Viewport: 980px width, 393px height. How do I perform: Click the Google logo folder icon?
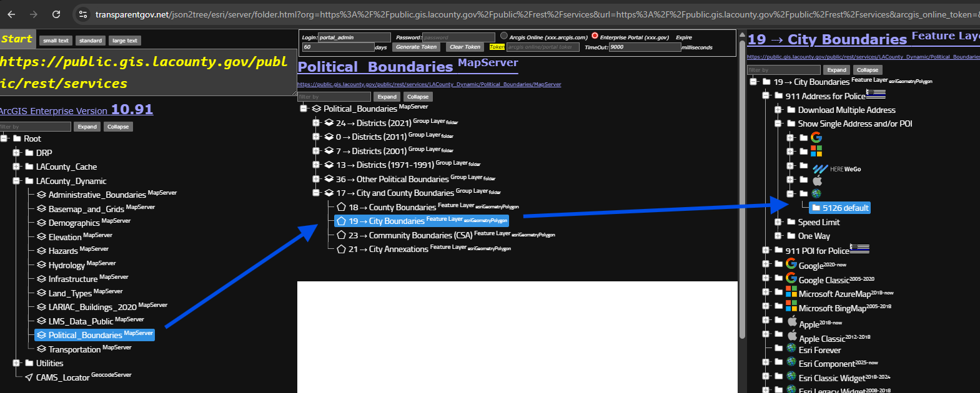point(816,137)
